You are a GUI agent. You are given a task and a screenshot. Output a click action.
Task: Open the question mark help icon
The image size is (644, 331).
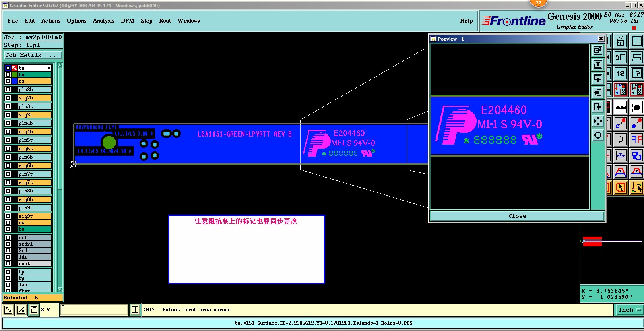636,73
